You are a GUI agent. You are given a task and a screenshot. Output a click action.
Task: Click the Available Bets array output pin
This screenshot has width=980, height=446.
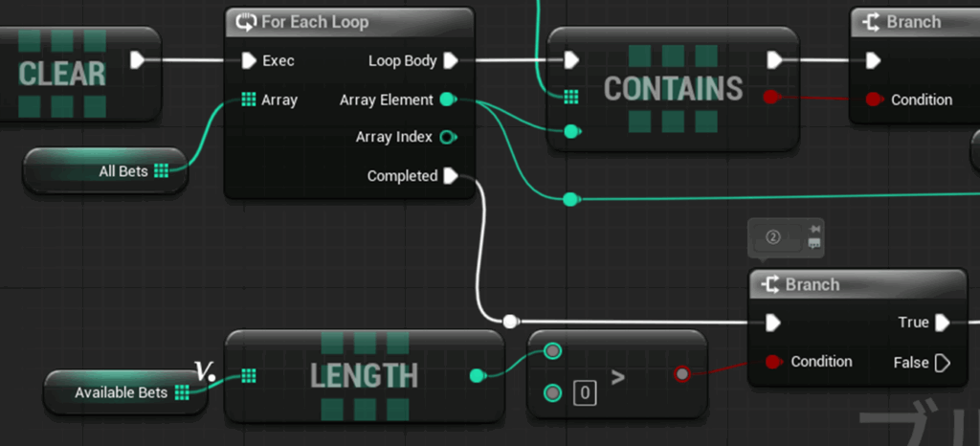[x=182, y=392]
